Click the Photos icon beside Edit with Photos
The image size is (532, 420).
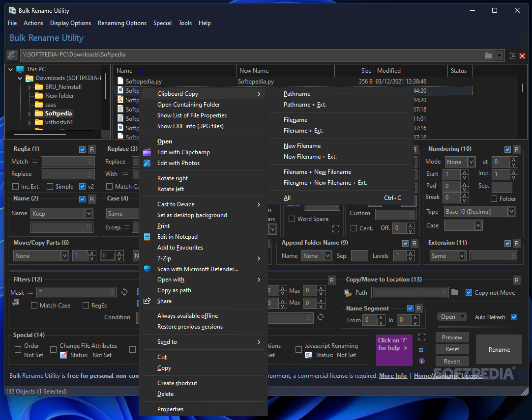click(147, 163)
